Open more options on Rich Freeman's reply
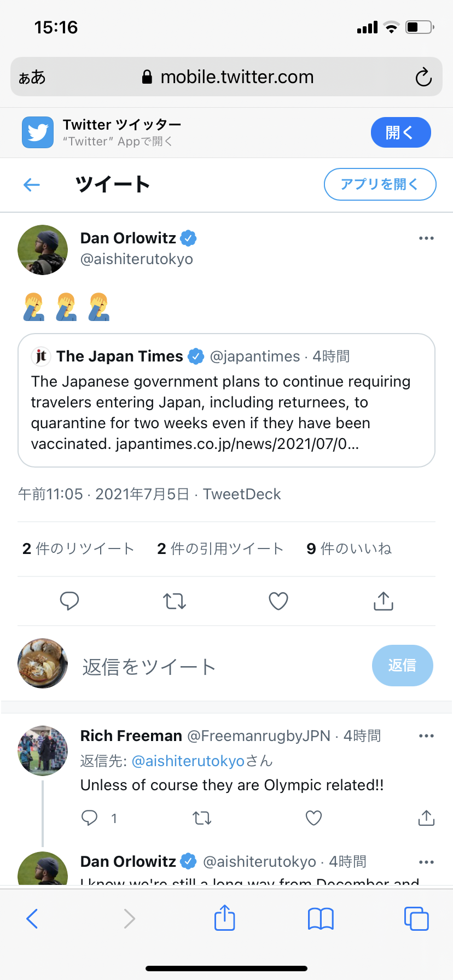Screen dimensions: 453x980 (426, 736)
